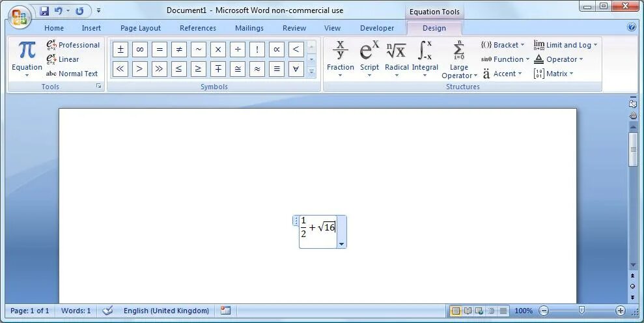Open the Mailings tab

(249, 28)
